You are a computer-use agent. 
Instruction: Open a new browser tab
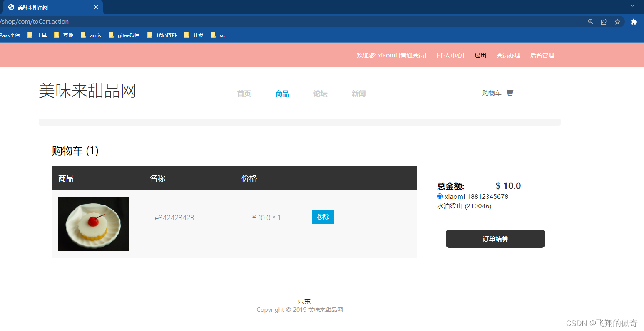(112, 7)
